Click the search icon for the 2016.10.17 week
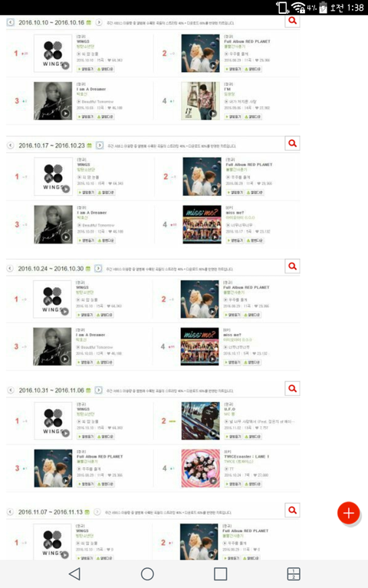 click(293, 143)
